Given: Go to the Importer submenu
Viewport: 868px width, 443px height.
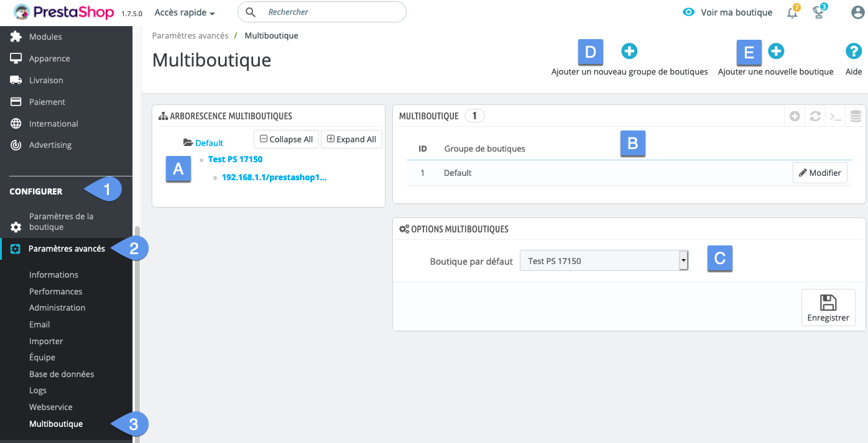Looking at the screenshot, I should (x=46, y=341).
